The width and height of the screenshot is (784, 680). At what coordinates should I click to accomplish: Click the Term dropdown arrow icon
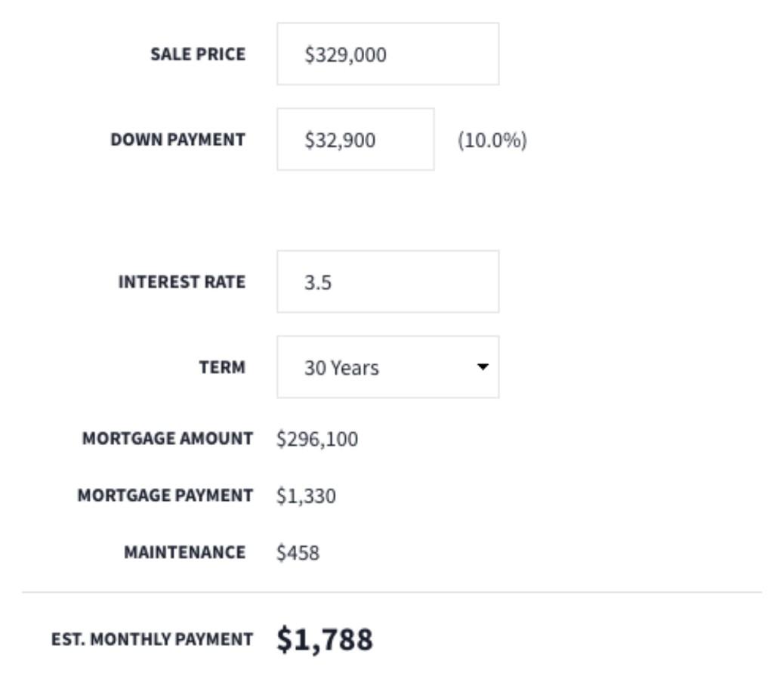point(483,367)
